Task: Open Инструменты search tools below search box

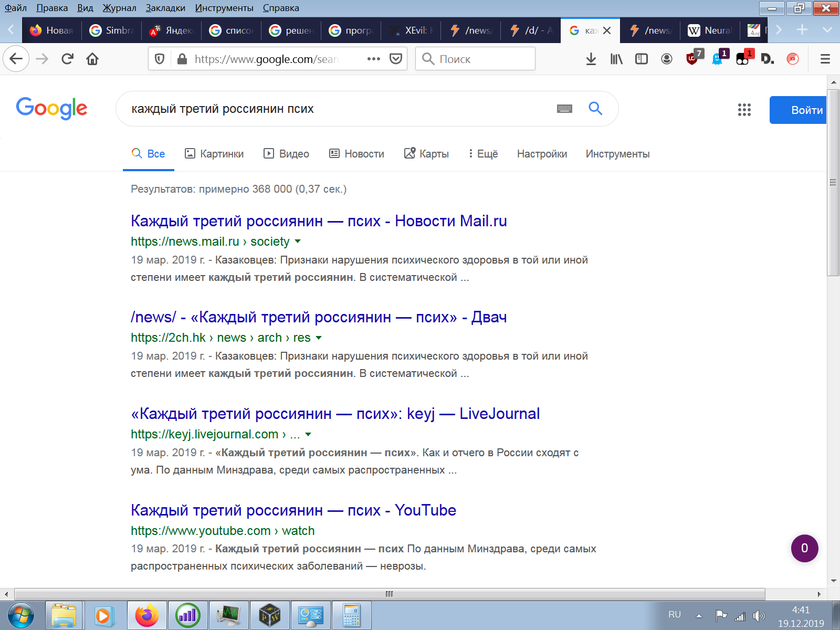Action: click(x=617, y=154)
